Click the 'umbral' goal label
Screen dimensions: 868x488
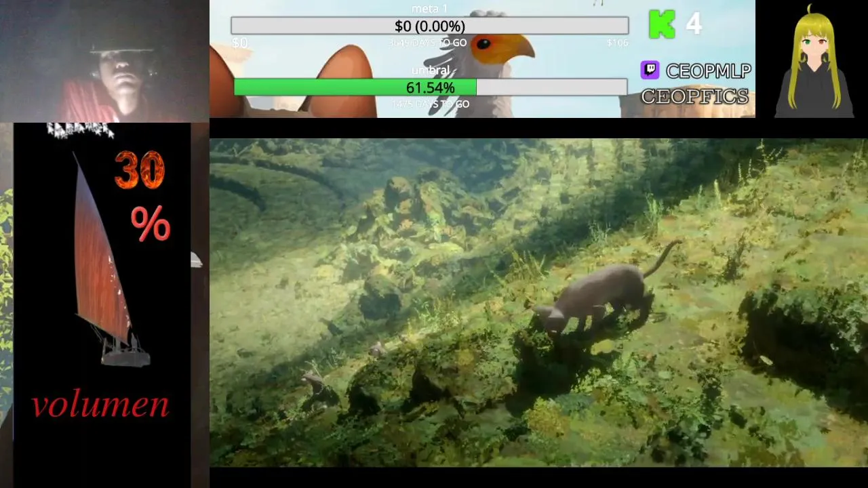pyautogui.click(x=431, y=70)
